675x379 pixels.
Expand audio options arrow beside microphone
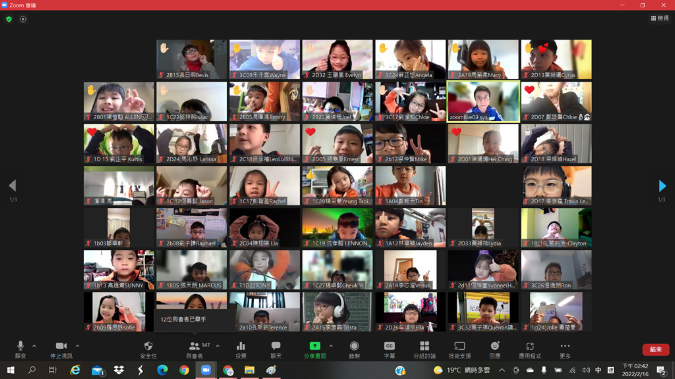(34, 345)
